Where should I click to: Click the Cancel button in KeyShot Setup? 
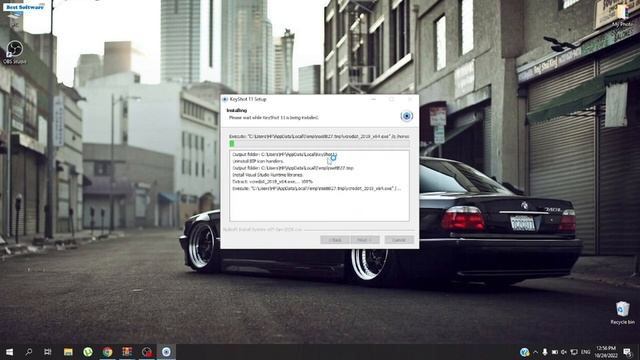[x=399, y=240]
